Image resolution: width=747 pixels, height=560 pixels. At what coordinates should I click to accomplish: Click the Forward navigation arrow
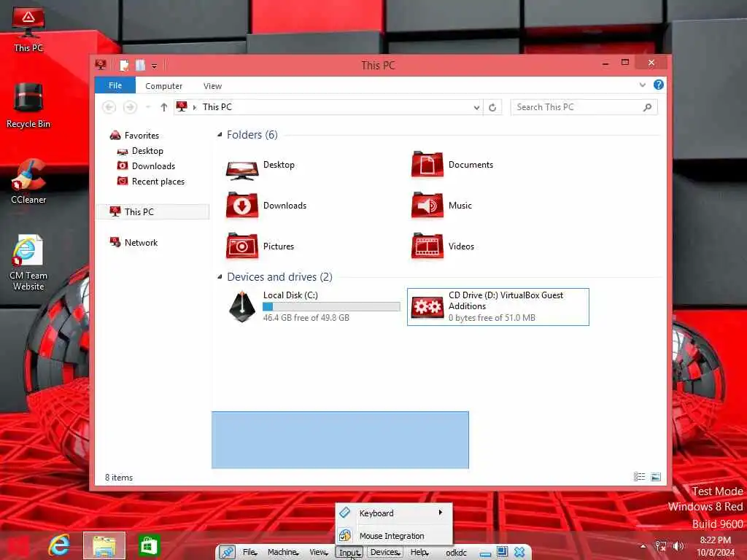[x=130, y=107]
